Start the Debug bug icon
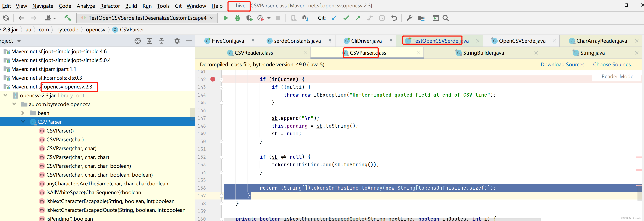Viewport: 644px width, 221px height. tap(237, 18)
